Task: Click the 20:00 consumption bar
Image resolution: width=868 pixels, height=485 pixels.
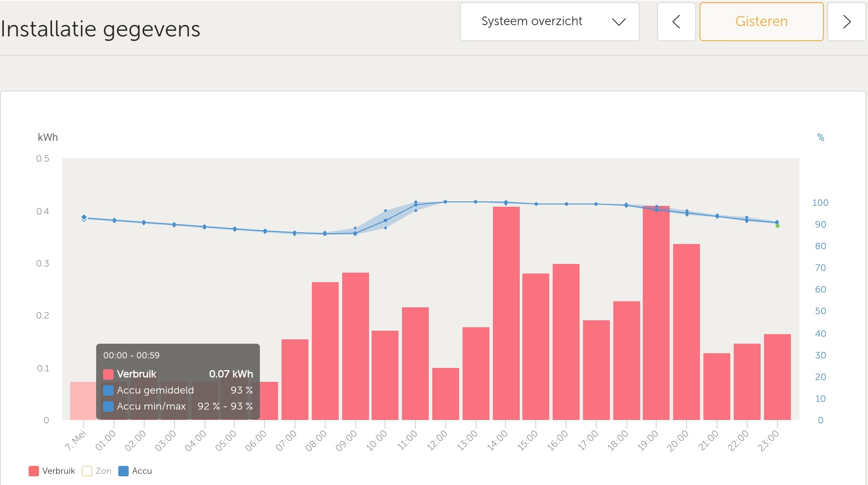Action: [686, 332]
